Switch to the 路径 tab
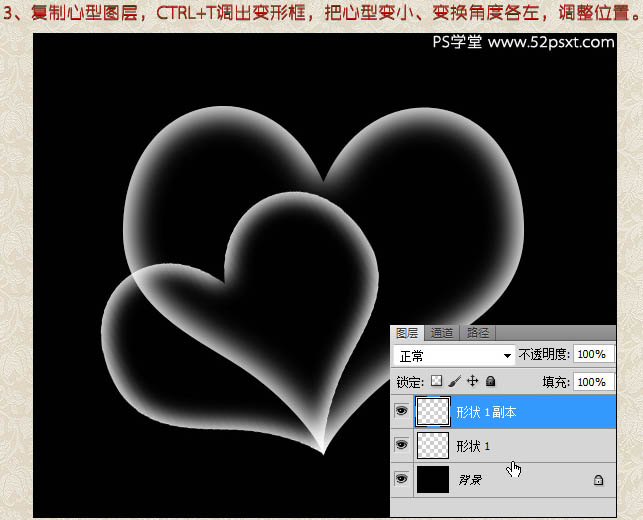 coord(478,333)
